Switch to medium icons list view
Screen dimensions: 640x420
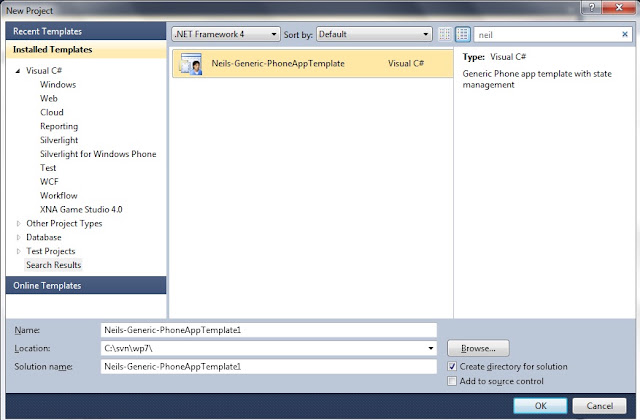point(463,34)
